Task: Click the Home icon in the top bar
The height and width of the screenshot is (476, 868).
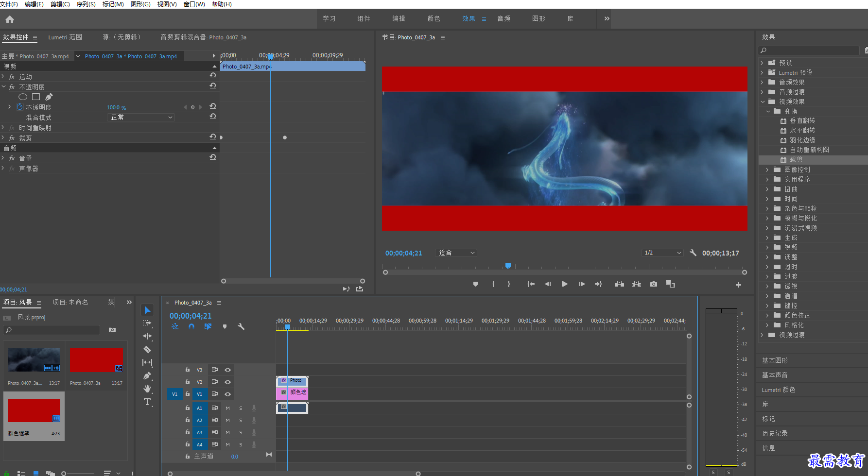Action: 10,19
